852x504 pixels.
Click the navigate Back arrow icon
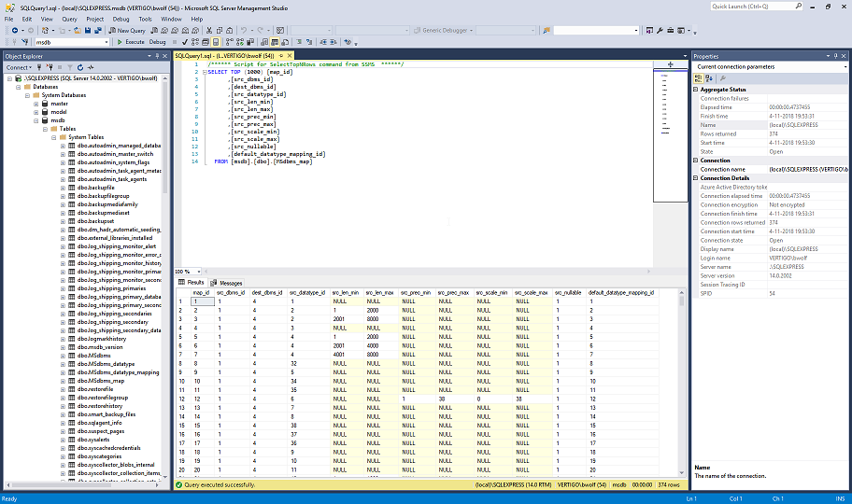click(15, 31)
